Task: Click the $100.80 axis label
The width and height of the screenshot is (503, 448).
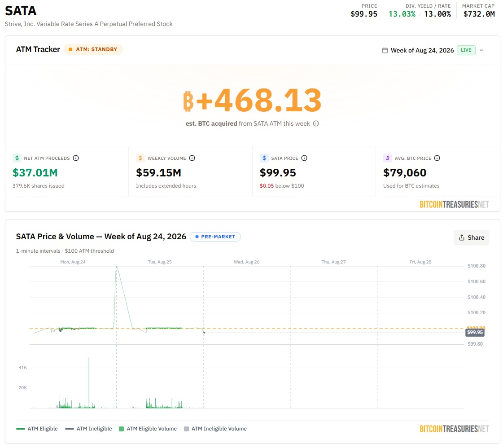Action: 477,266
